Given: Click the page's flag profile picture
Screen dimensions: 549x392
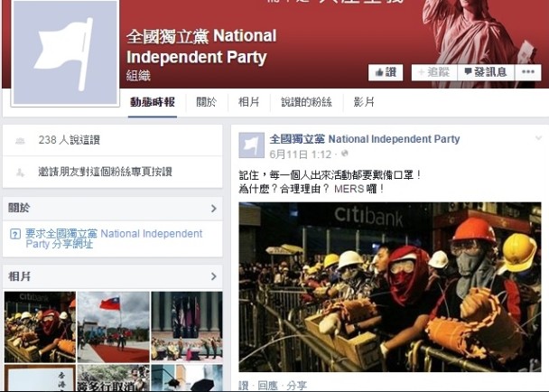Looking at the screenshot, I should click(65, 52).
